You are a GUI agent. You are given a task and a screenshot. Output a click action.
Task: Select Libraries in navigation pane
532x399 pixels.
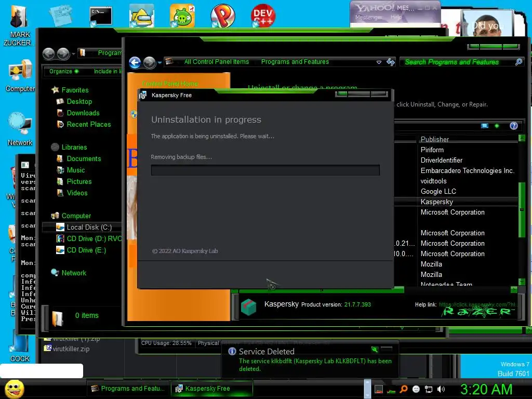click(x=74, y=147)
